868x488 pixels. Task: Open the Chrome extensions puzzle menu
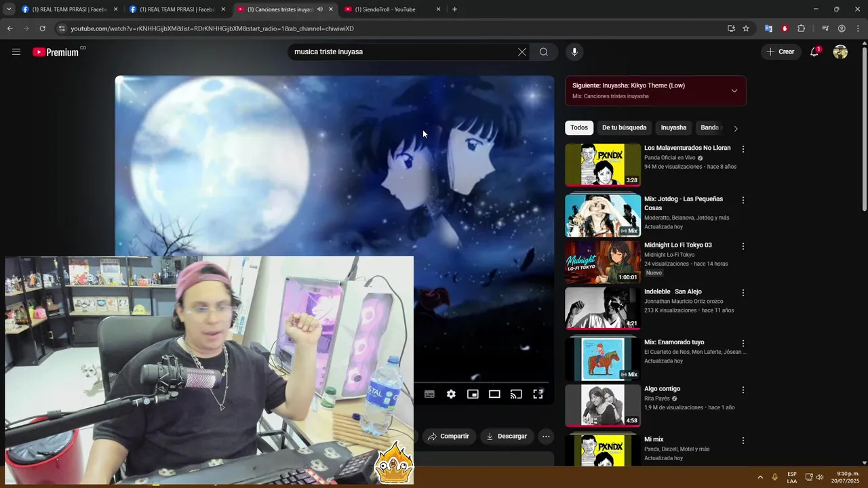(801, 28)
